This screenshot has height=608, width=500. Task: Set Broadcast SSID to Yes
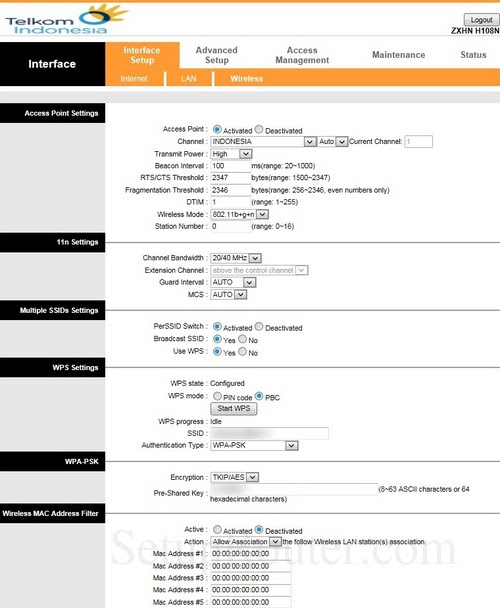click(x=217, y=339)
